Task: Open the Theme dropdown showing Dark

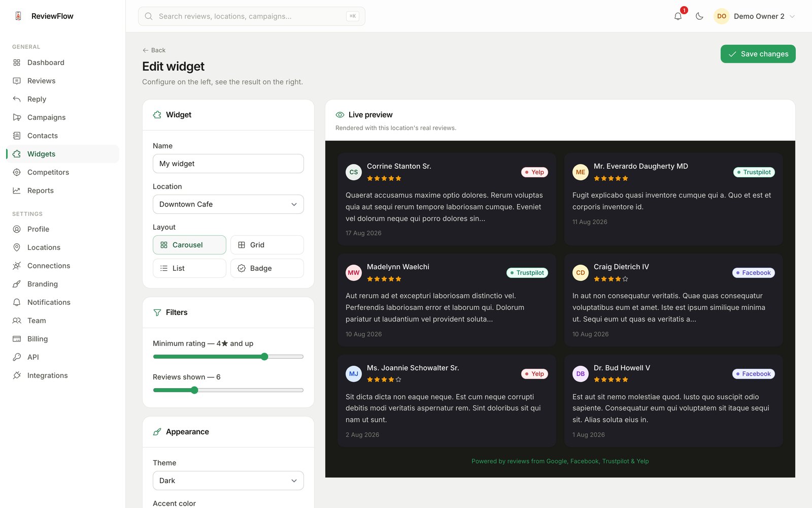Action: pyautogui.click(x=228, y=481)
